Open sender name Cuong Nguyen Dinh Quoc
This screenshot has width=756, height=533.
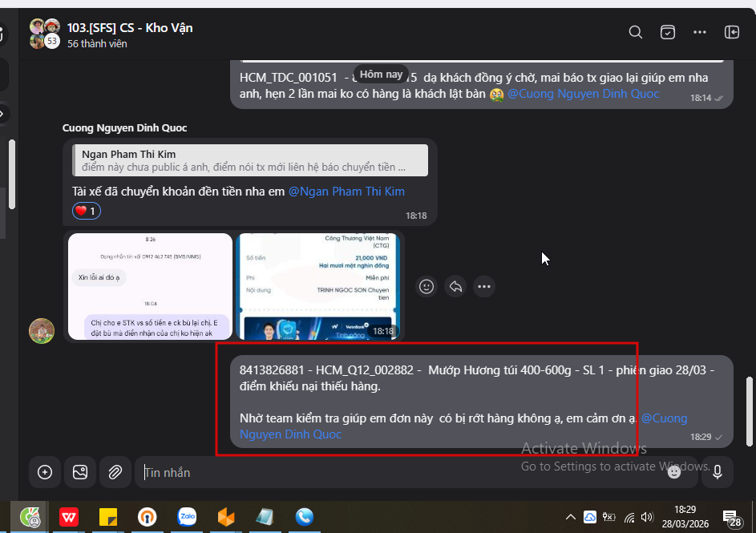124,127
